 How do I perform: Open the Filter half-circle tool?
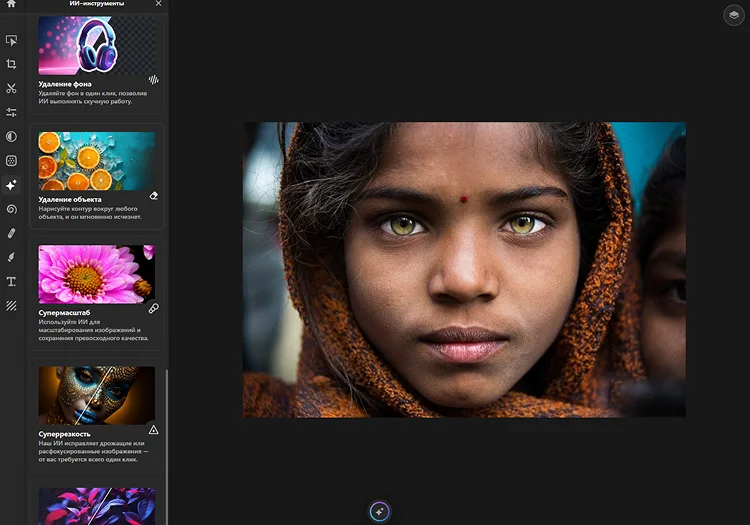coord(11,137)
